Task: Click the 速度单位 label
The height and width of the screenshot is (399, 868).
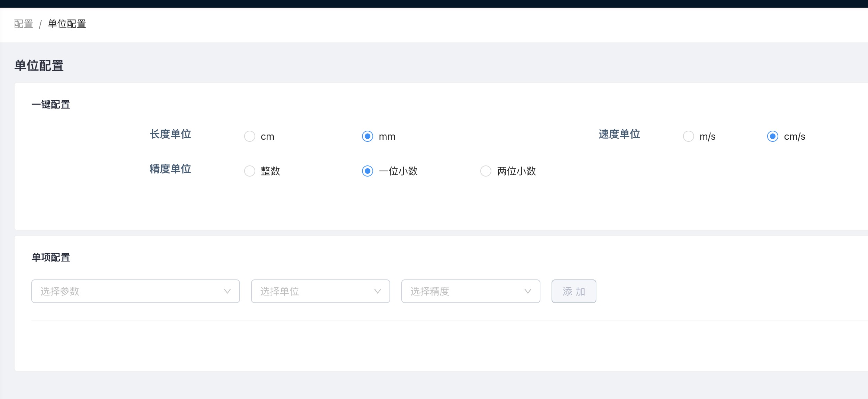Action: (619, 134)
